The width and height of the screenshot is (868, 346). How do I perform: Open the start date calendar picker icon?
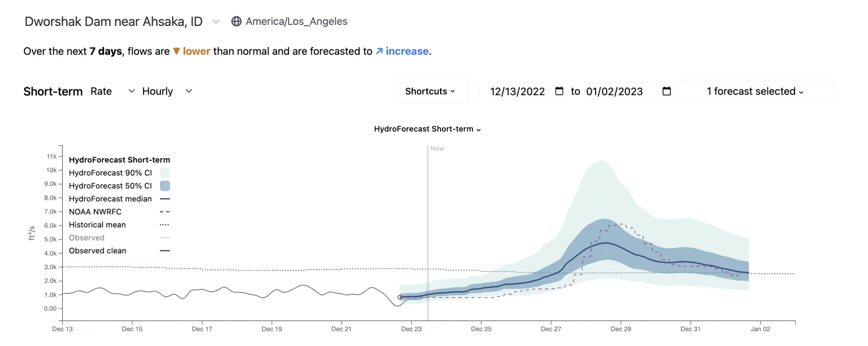pyautogui.click(x=559, y=91)
